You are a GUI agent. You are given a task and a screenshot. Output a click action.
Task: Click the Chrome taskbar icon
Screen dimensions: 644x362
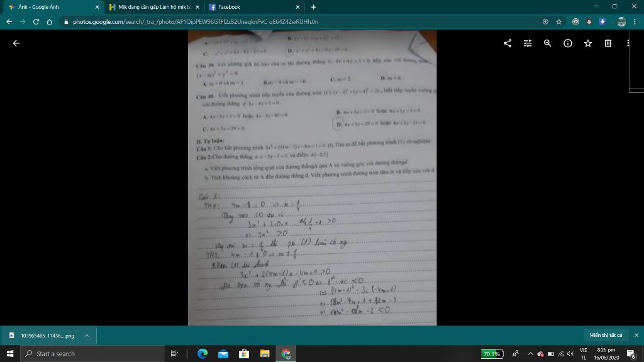(286, 353)
